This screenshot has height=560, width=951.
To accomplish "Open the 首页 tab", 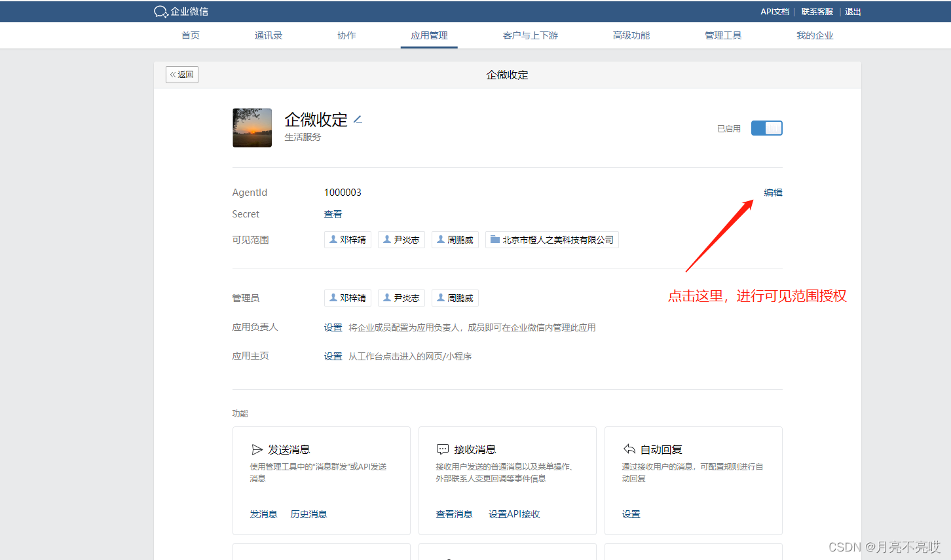I will coord(191,35).
